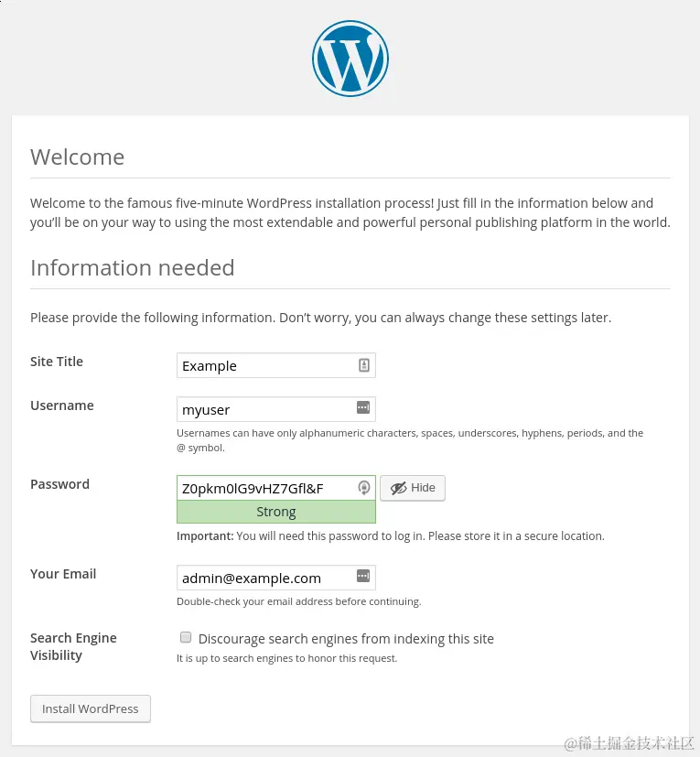Click the Password label
The image size is (700, 757).
point(59,484)
